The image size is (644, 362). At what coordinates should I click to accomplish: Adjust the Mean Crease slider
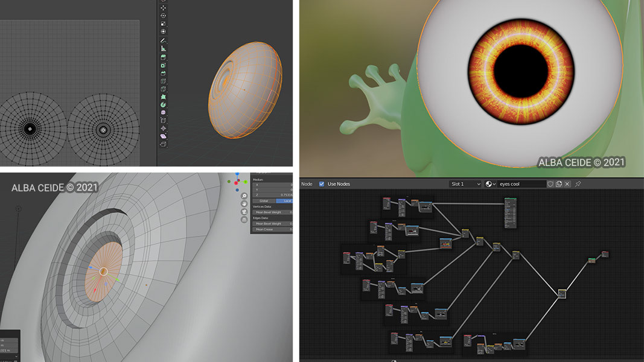pos(273,229)
